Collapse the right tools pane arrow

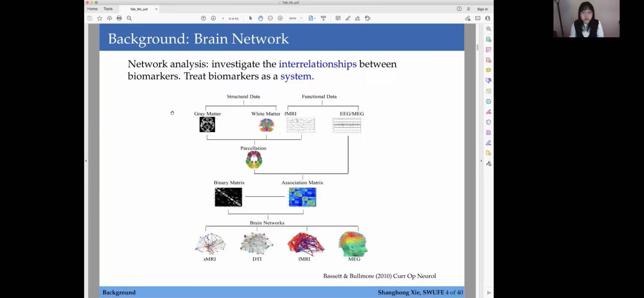pyautogui.click(x=481, y=161)
